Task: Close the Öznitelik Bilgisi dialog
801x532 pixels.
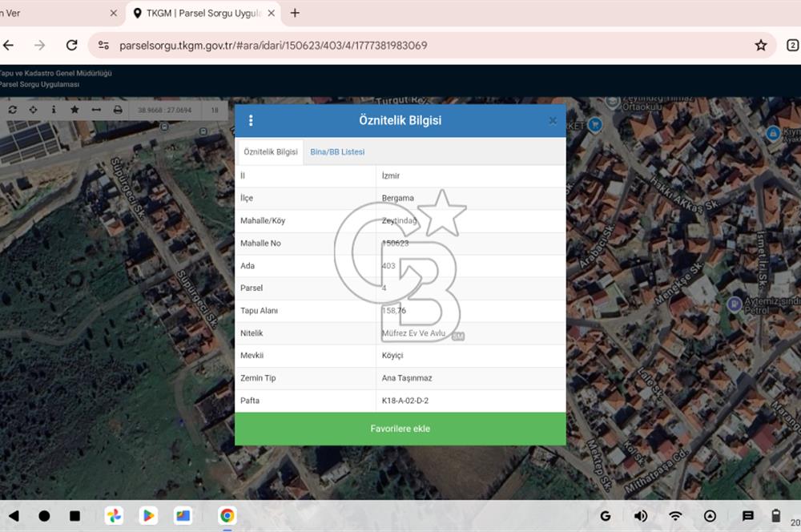Action: [x=552, y=121]
